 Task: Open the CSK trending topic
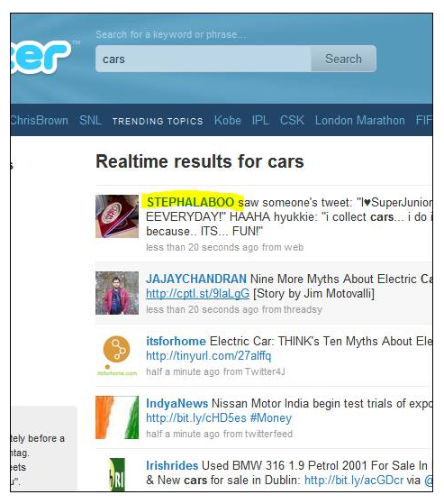[x=292, y=121]
